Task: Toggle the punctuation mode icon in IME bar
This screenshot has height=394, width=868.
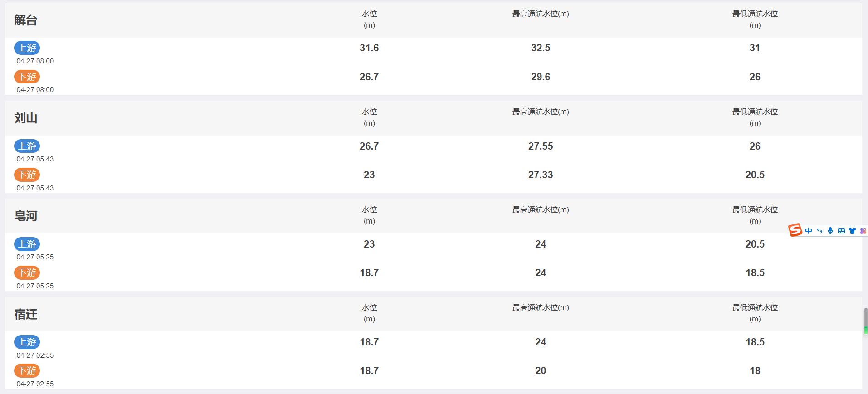Action: click(x=819, y=231)
